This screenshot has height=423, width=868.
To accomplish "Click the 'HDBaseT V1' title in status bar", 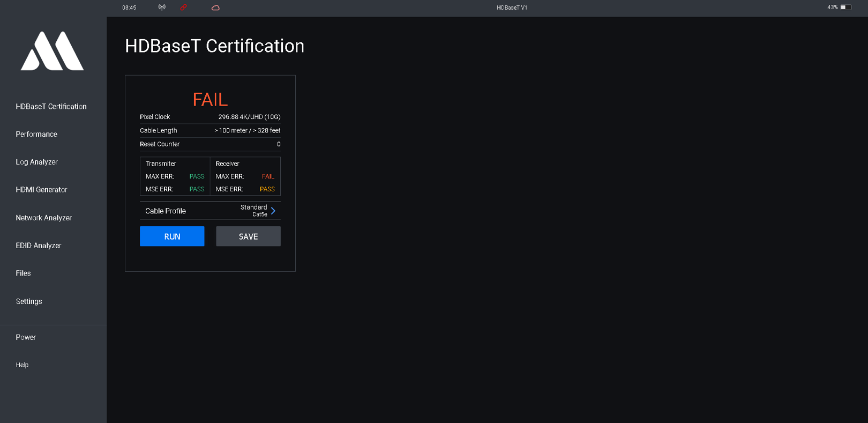I will tap(512, 8).
